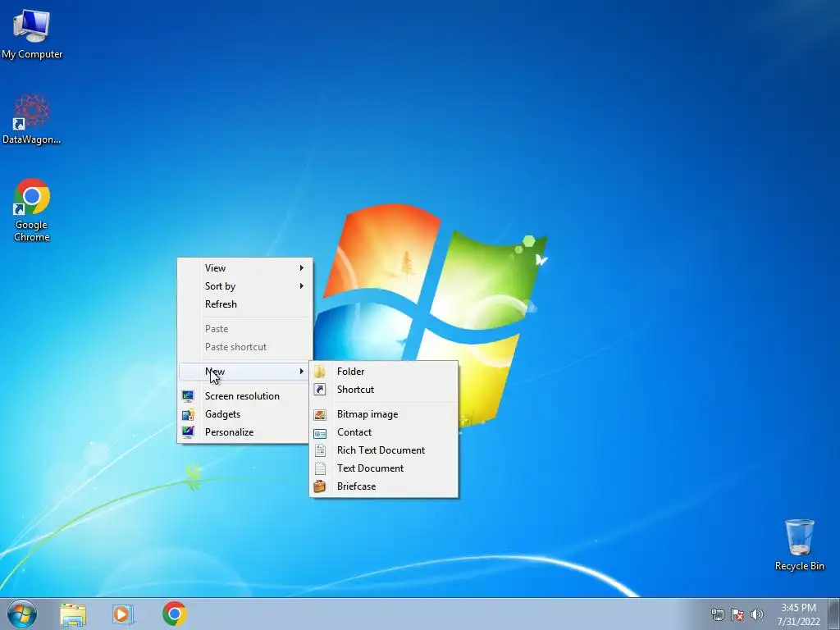This screenshot has height=630, width=840.
Task: Click the Text Document page icon
Action: point(320,468)
